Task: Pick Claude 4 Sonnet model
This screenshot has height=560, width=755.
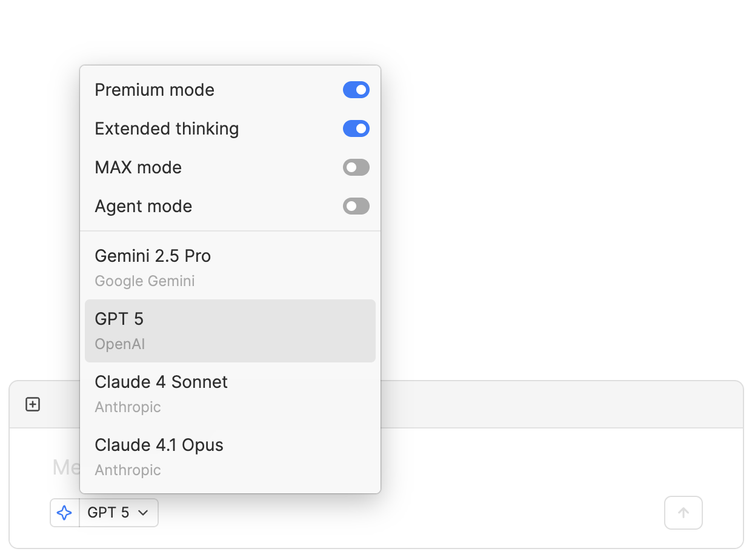Action: [230, 394]
